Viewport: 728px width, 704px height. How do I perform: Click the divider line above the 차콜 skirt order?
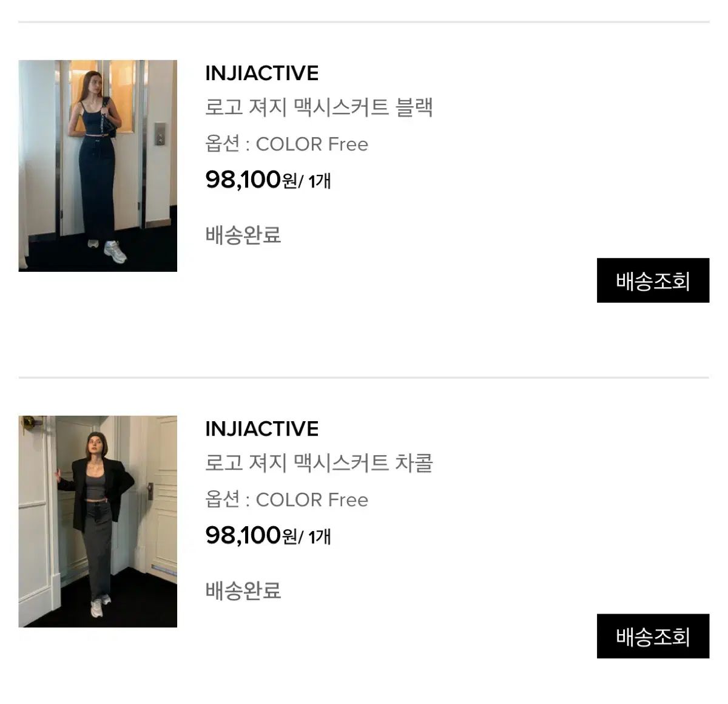point(364,377)
